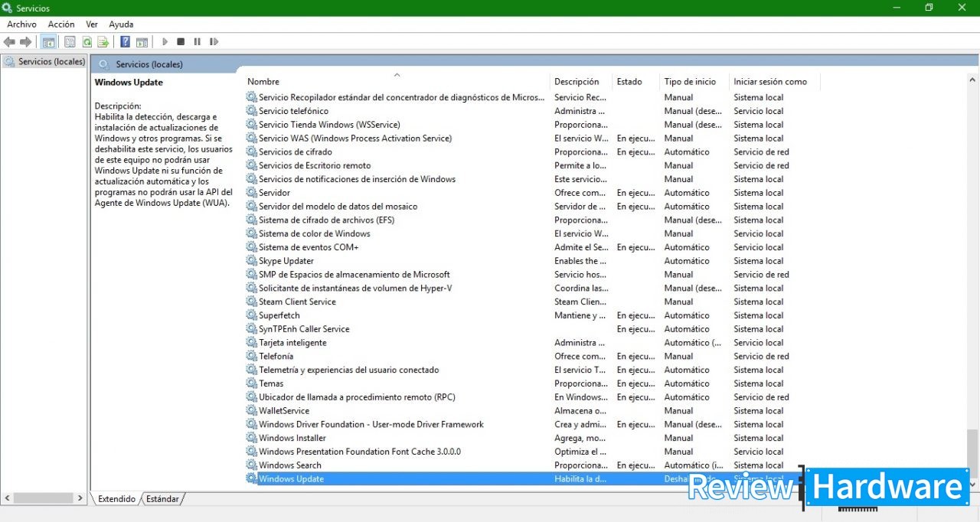This screenshot has height=522, width=980.
Task: Sort by the Nombre column header
Action: [397, 82]
